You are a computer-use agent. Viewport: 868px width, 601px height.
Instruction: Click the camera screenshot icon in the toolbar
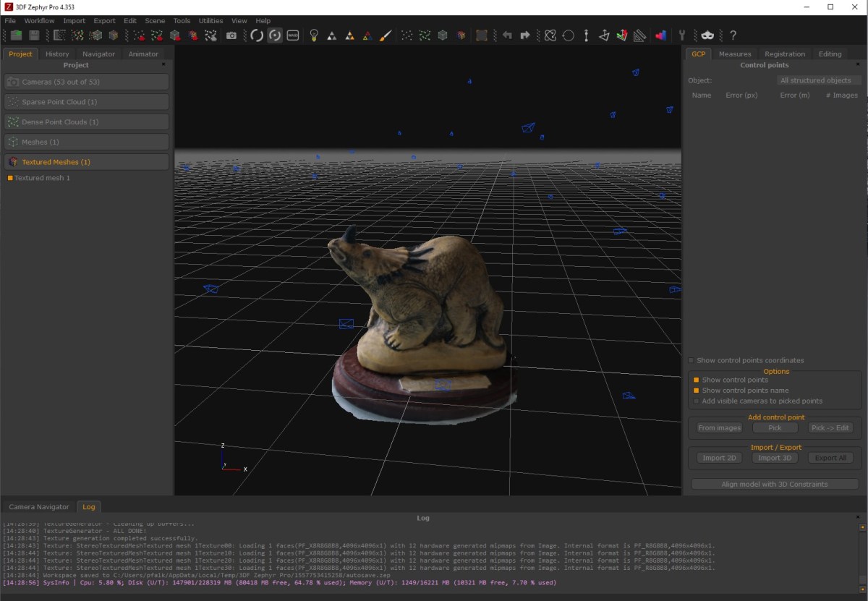point(231,35)
